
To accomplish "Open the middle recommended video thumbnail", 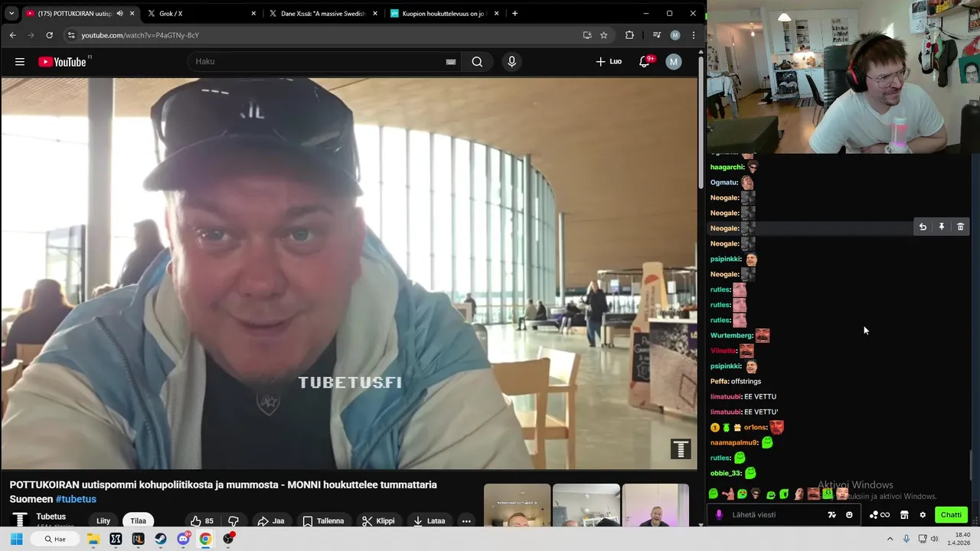I will pyautogui.click(x=586, y=505).
